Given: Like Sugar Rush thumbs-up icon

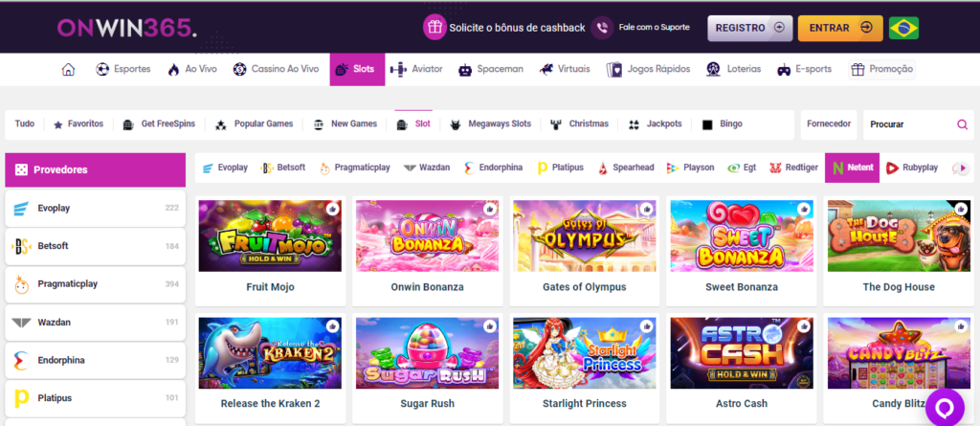Looking at the screenshot, I should pyautogui.click(x=491, y=325).
